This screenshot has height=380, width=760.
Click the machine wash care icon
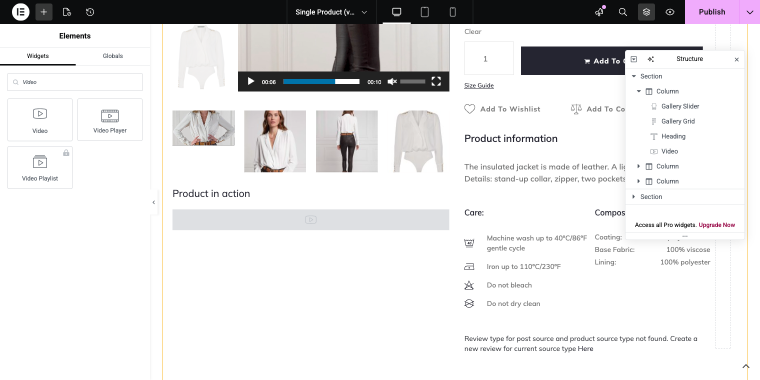(x=469, y=243)
